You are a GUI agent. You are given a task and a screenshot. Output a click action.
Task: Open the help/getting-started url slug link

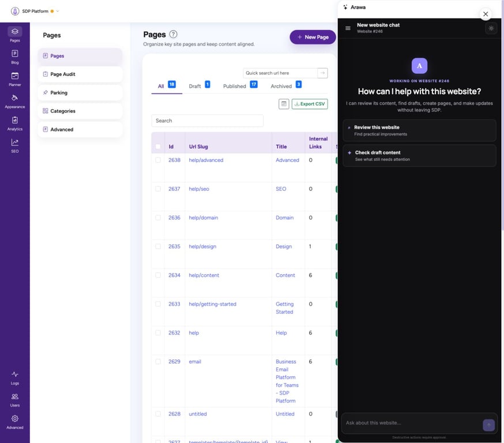212,304
